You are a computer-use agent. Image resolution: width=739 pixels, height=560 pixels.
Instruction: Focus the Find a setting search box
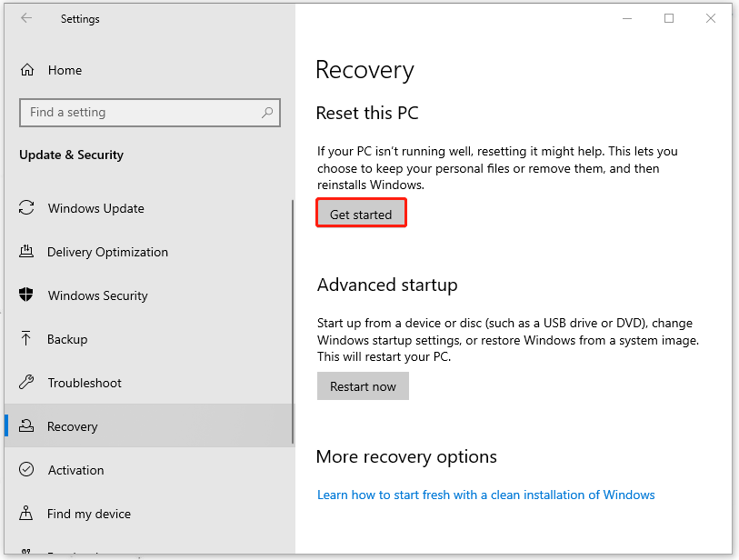pos(141,113)
